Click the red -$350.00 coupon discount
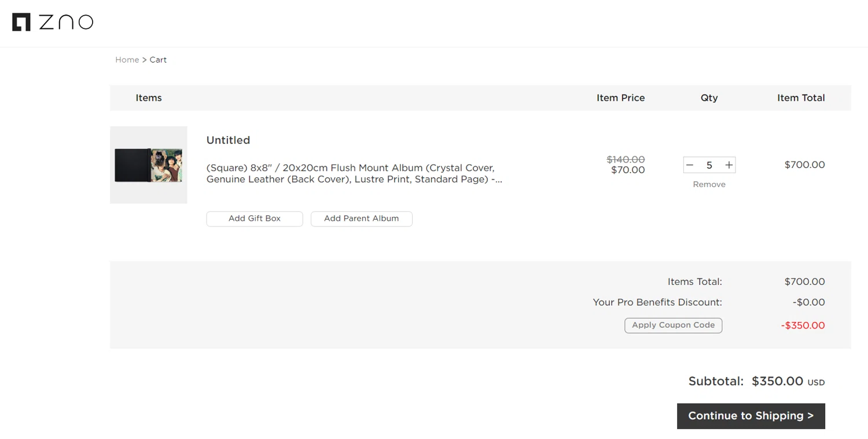 [803, 325]
